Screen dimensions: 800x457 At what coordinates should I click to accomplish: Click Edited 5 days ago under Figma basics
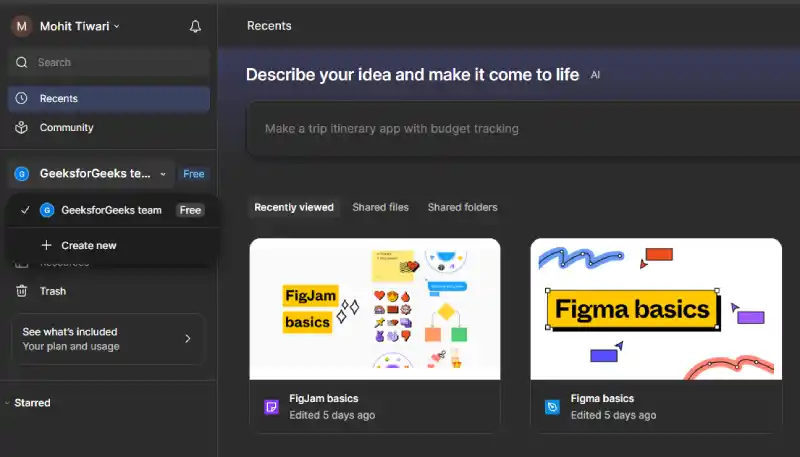point(614,415)
